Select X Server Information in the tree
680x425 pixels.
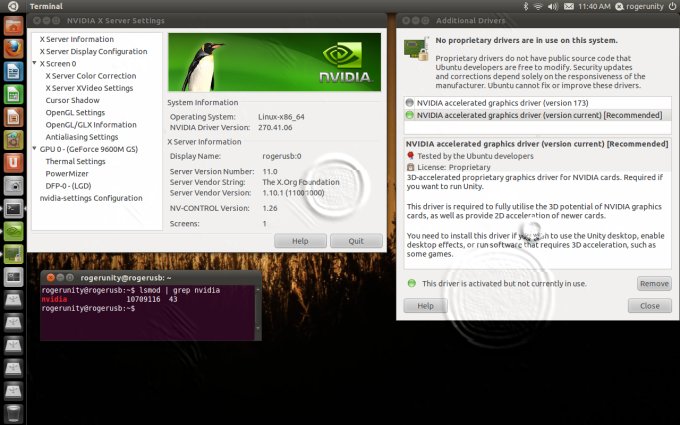76,39
